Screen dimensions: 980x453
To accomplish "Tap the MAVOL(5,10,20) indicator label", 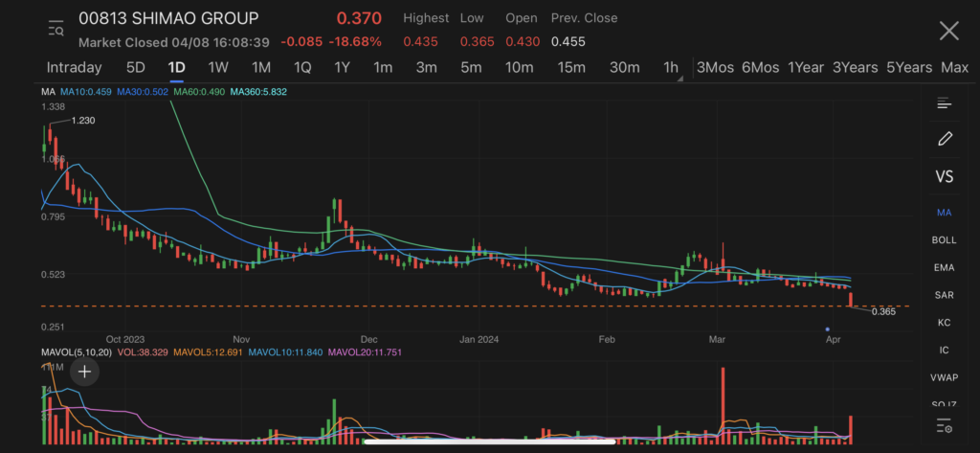I will pyautogui.click(x=77, y=352).
